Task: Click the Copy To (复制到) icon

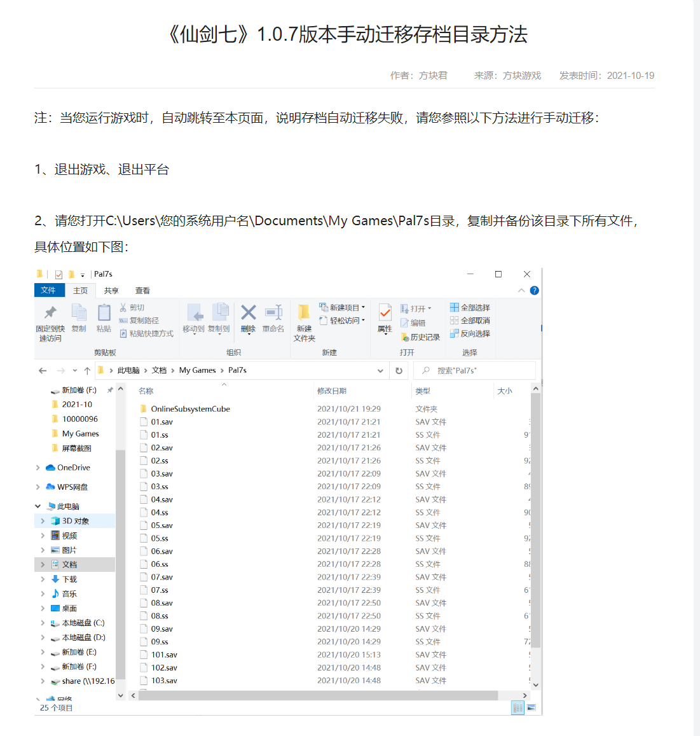Action: pyautogui.click(x=219, y=312)
